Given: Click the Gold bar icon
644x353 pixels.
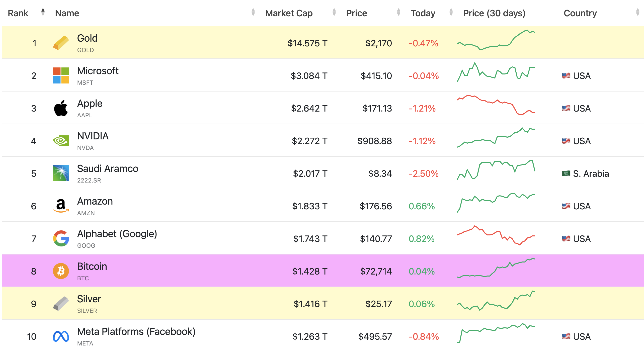Looking at the screenshot, I should tap(61, 43).
